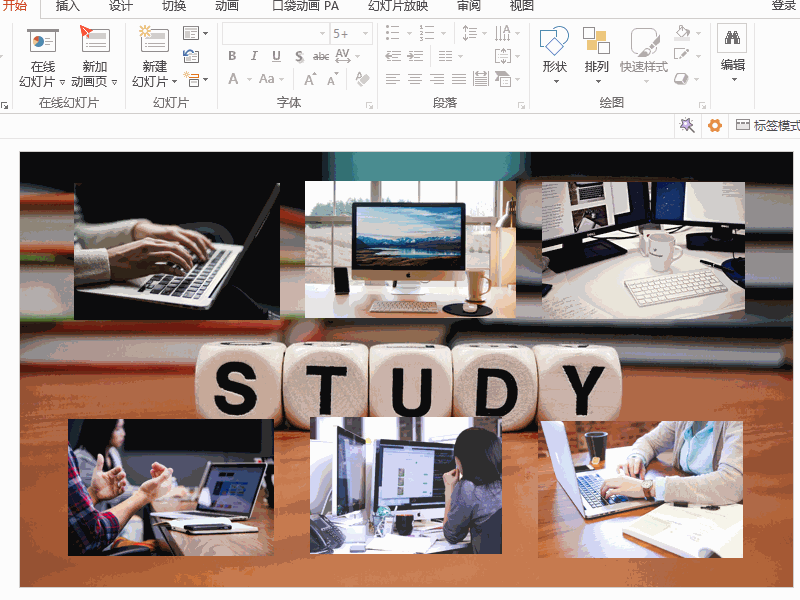Toggle align text left
Screen dimensions: 800x600
[x=392, y=79]
